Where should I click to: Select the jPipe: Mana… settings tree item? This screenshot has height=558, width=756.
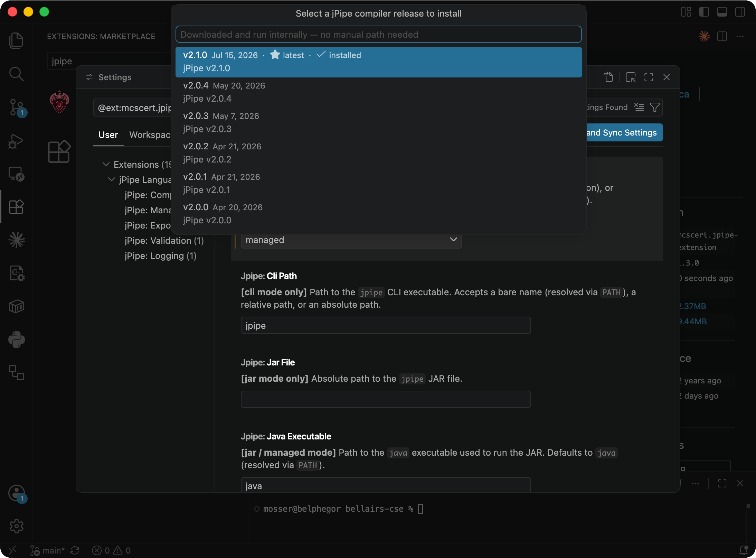click(148, 210)
